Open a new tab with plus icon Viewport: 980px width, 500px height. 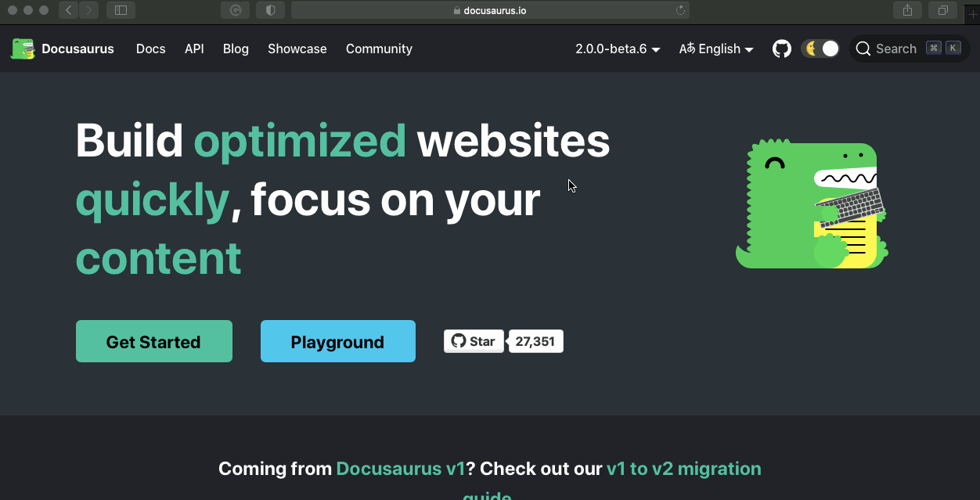[974, 13]
